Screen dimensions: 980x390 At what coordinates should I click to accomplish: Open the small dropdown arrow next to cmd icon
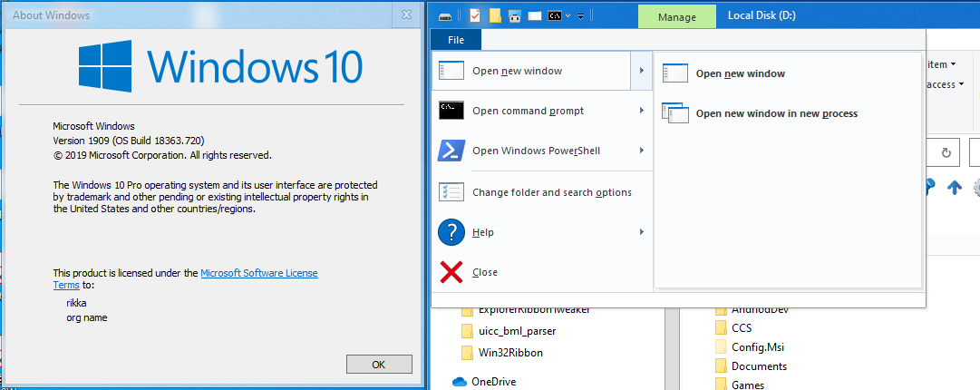point(568,16)
